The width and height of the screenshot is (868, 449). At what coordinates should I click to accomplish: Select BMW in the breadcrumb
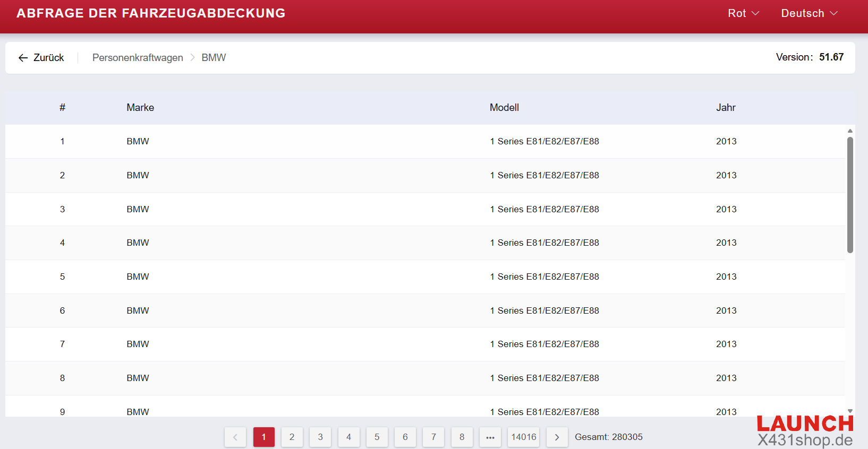click(x=214, y=58)
